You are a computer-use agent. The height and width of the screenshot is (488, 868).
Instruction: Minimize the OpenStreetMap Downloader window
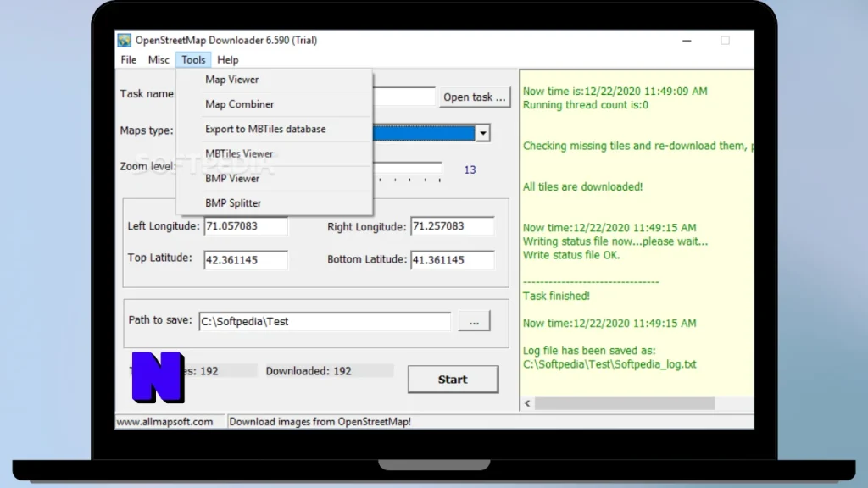(x=687, y=41)
